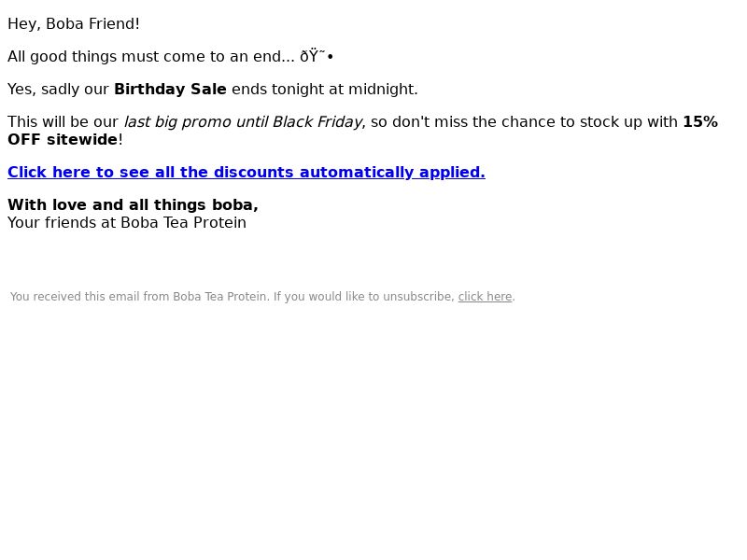Click the bold "15%" text
The height and width of the screenshot is (560, 747).
[699, 122]
